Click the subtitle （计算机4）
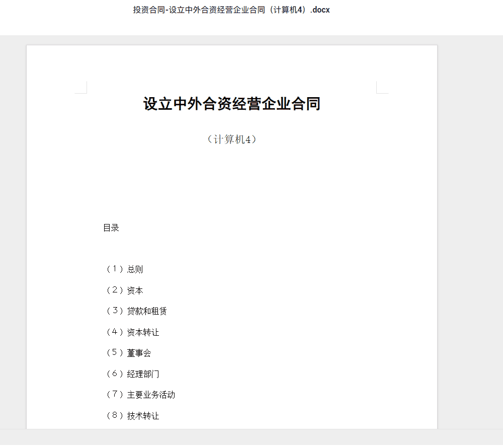This screenshot has width=503, height=448. click(231, 139)
